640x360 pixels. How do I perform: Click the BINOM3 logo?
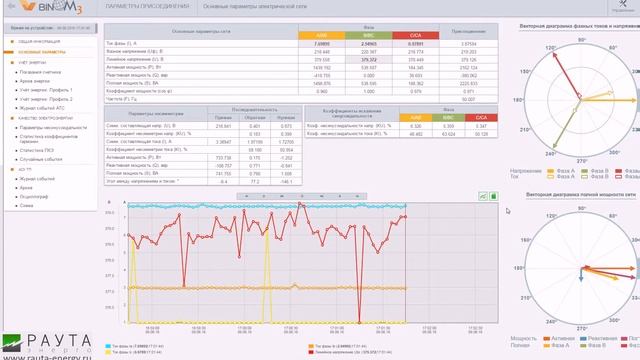click(51, 7)
